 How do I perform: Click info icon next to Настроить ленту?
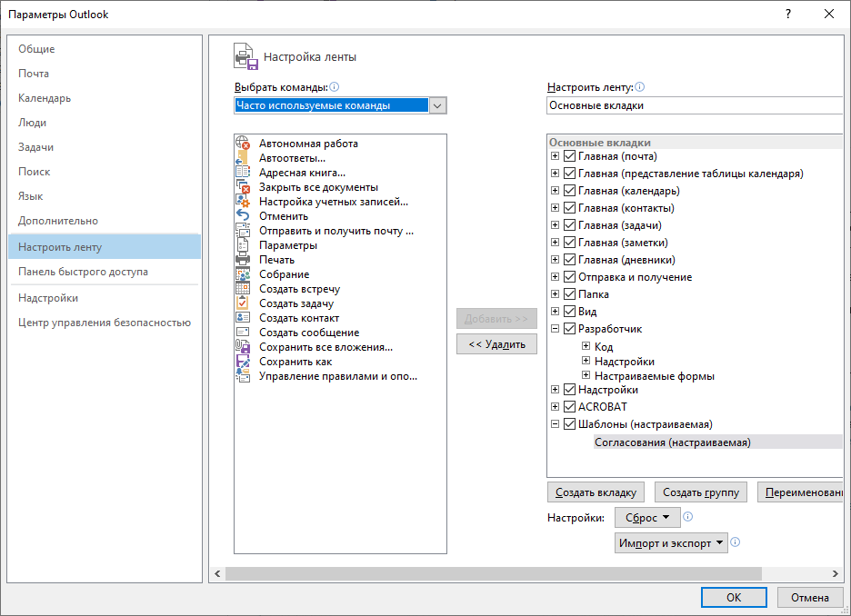point(640,86)
